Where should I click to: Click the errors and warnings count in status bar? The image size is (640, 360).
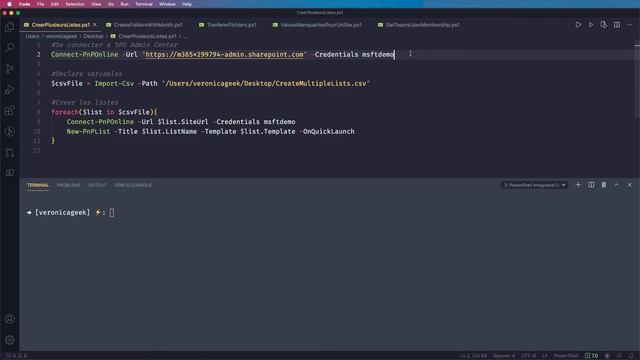(x=16, y=356)
